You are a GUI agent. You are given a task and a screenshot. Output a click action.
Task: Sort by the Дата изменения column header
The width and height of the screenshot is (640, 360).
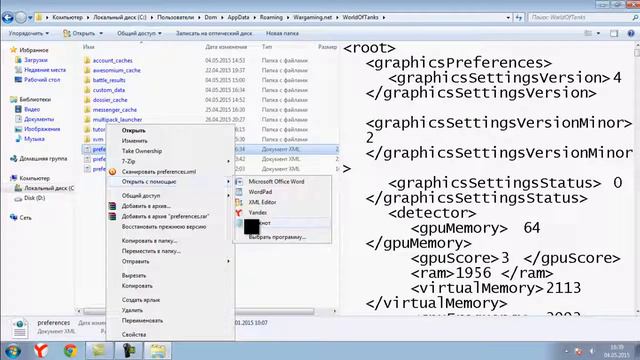click(x=226, y=47)
